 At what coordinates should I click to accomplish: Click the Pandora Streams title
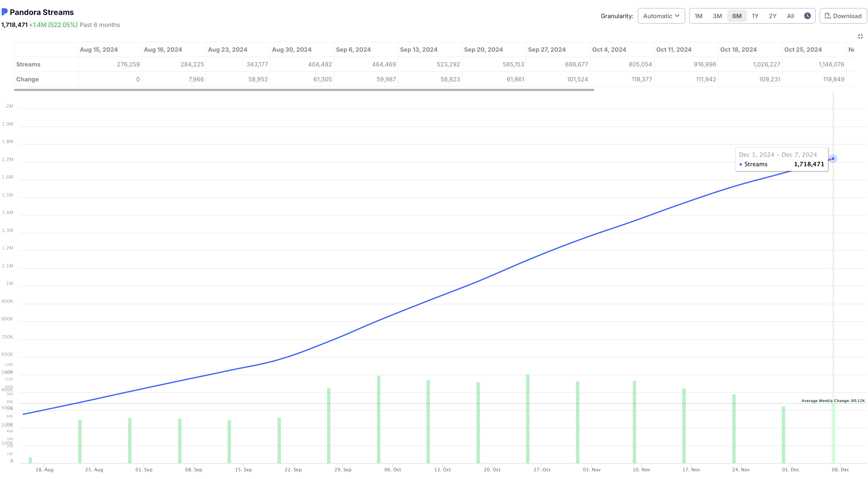tap(42, 12)
